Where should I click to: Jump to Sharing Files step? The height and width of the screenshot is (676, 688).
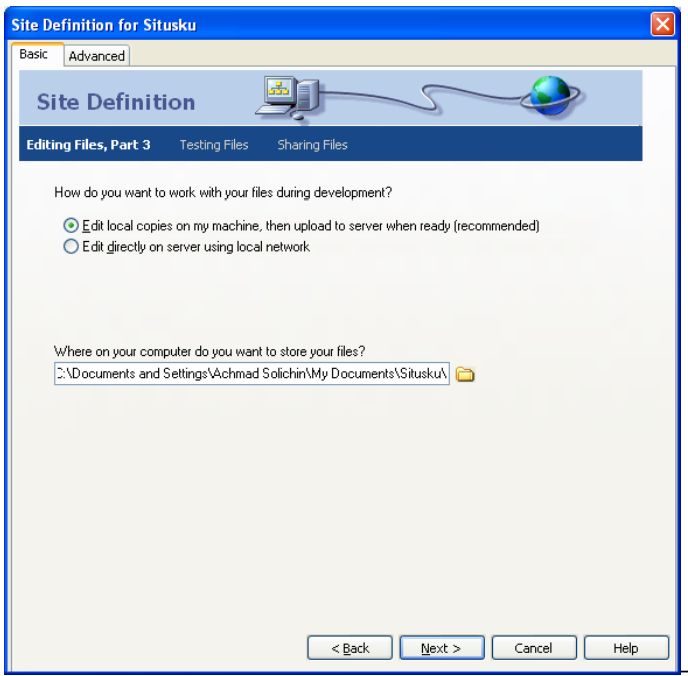[x=312, y=145]
